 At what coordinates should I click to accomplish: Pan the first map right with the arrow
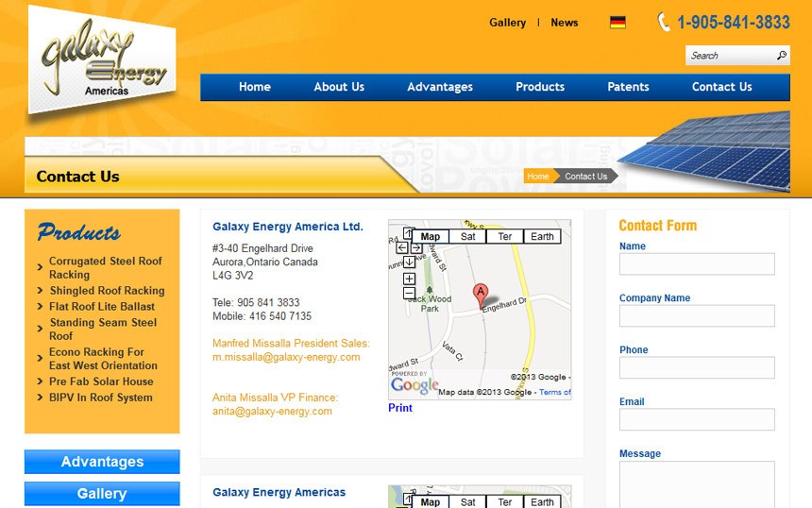click(x=415, y=248)
